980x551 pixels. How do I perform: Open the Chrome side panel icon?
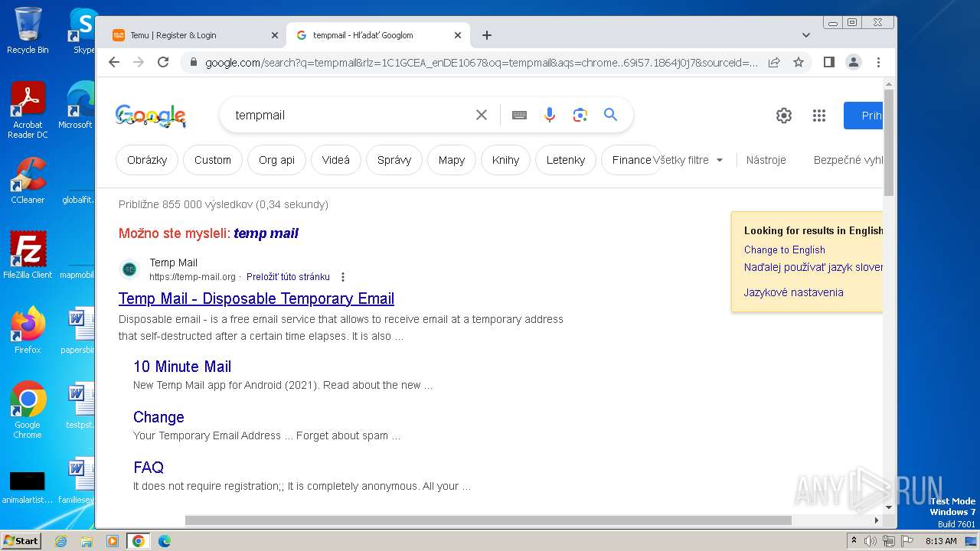point(828,62)
